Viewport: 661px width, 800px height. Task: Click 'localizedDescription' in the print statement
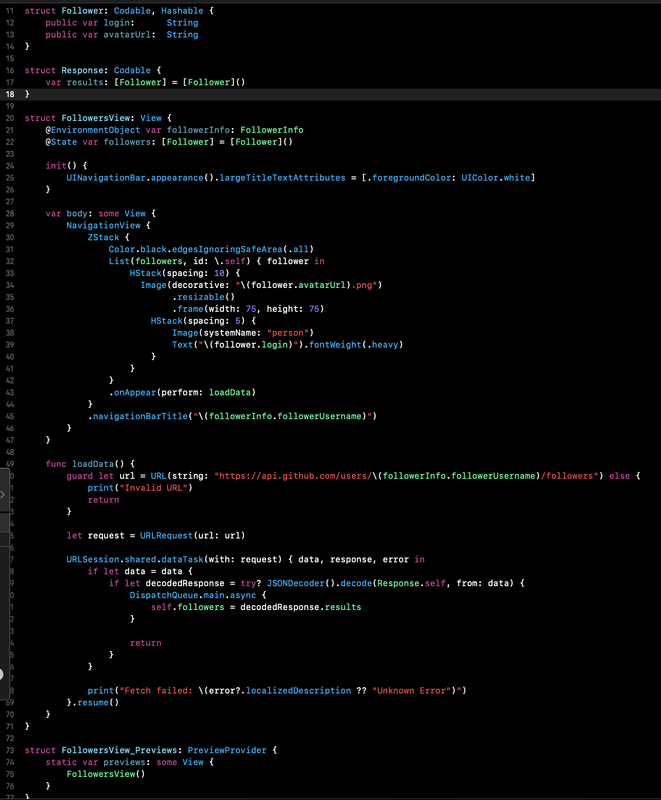(x=298, y=691)
